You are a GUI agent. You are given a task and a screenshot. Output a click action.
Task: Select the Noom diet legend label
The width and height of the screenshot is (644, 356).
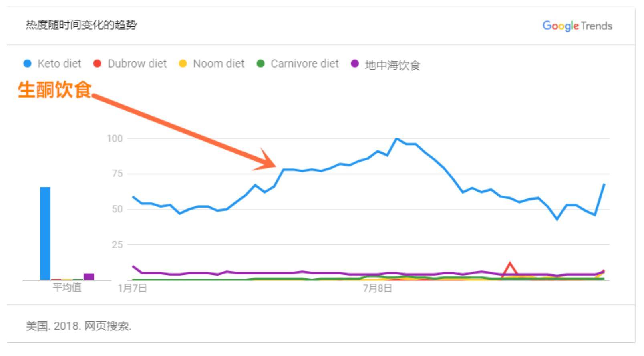219,64
